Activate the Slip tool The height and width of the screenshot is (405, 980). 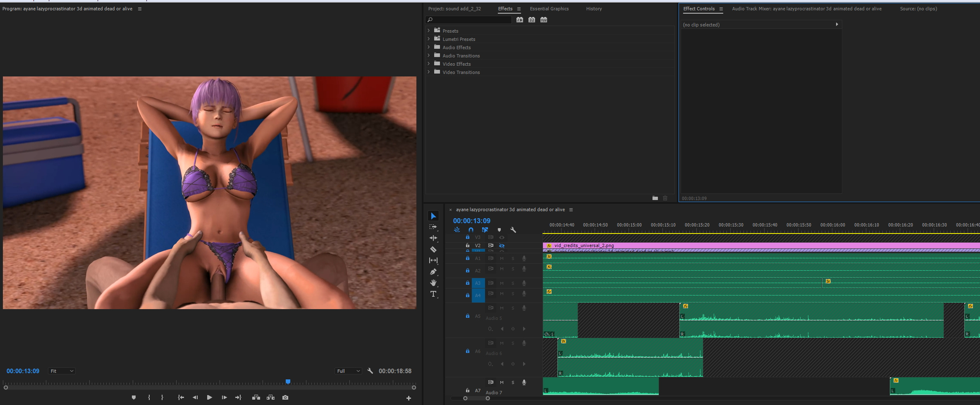pyautogui.click(x=433, y=260)
